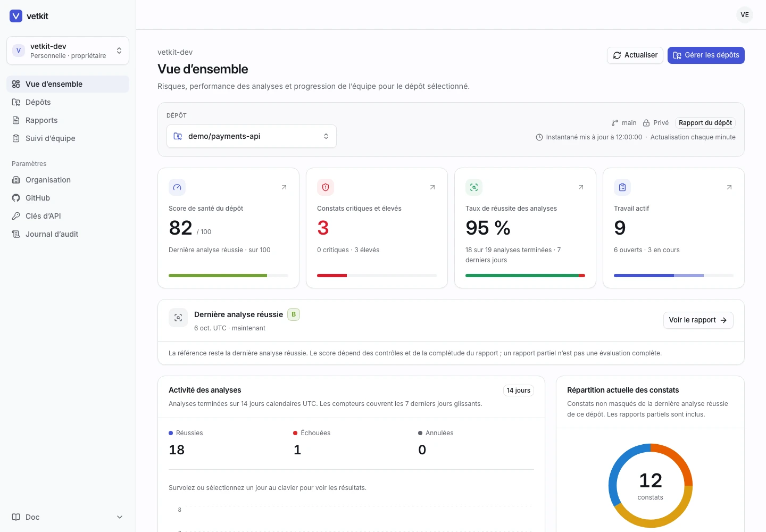766x532 pixels.
Task: Click the Actualiser button
Action: [635, 55]
